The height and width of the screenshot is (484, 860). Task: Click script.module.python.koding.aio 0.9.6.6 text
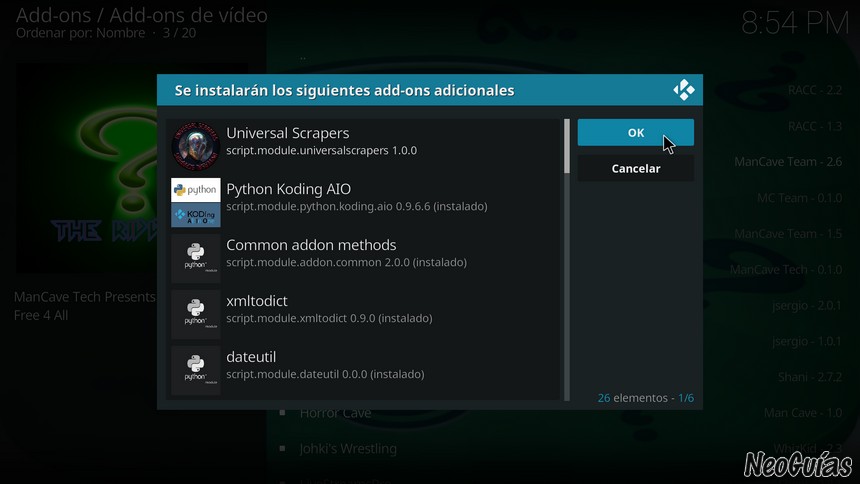point(357,206)
